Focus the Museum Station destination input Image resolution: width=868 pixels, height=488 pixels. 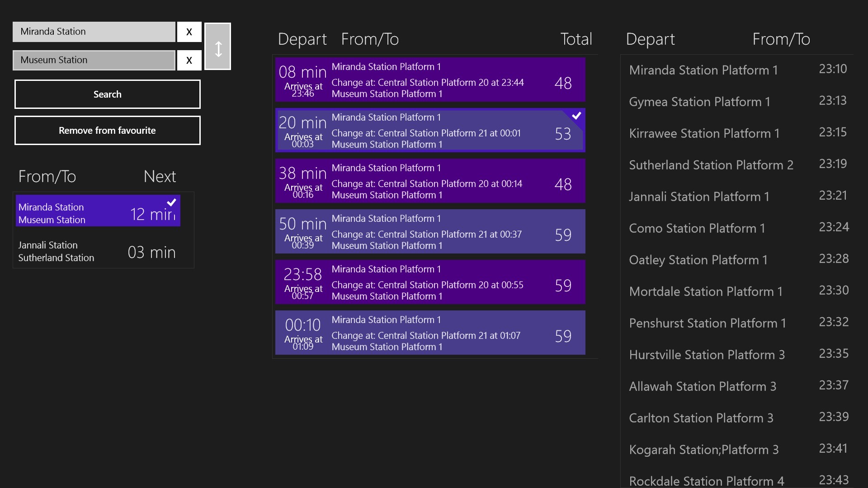(x=94, y=60)
